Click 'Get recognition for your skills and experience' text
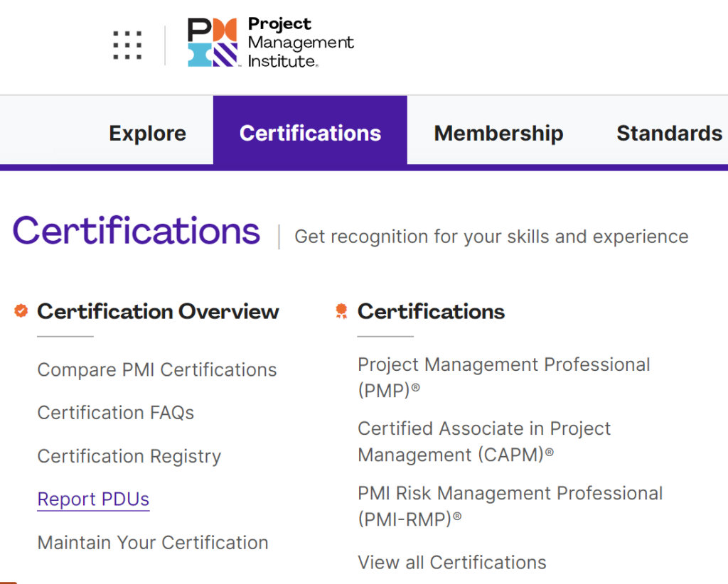Image resolution: width=728 pixels, height=584 pixels. (x=491, y=237)
